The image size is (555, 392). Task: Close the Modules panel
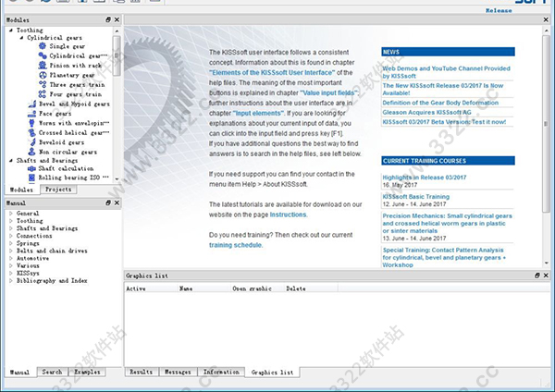point(117,19)
